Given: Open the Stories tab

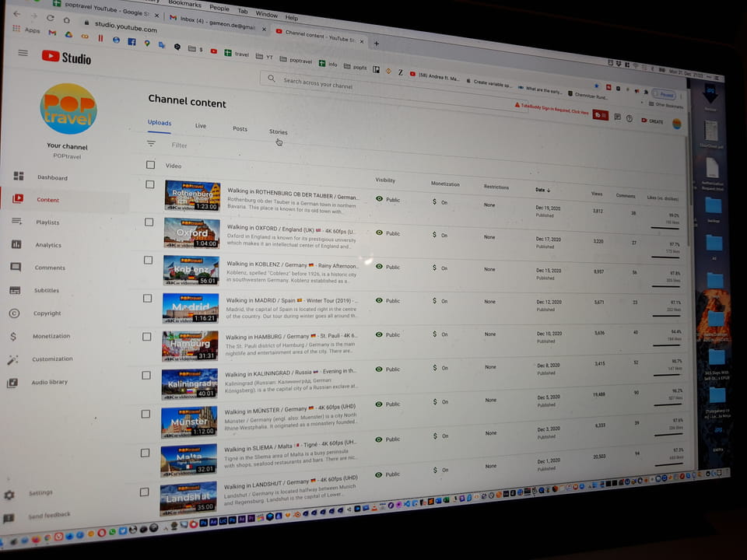Looking at the screenshot, I should [x=278, y=131].
